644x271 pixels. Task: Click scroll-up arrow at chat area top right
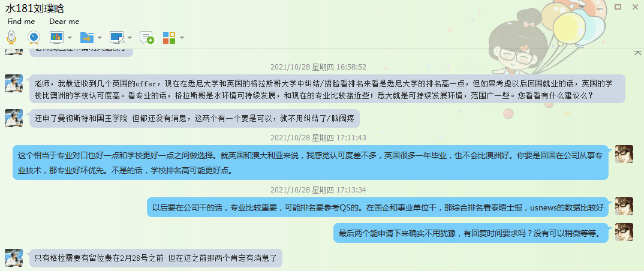(637, 52)
